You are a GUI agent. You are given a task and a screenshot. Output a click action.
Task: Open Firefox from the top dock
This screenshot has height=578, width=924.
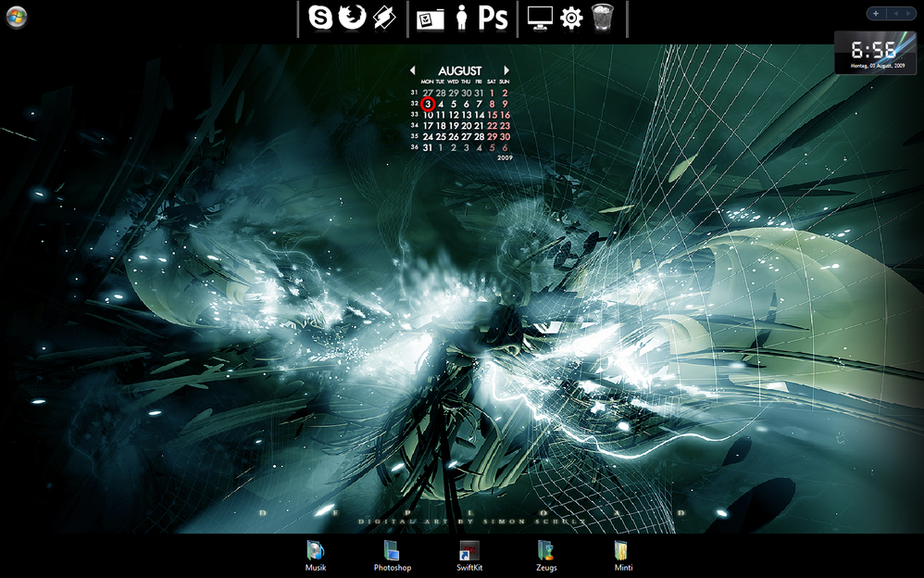pos(353,18)
